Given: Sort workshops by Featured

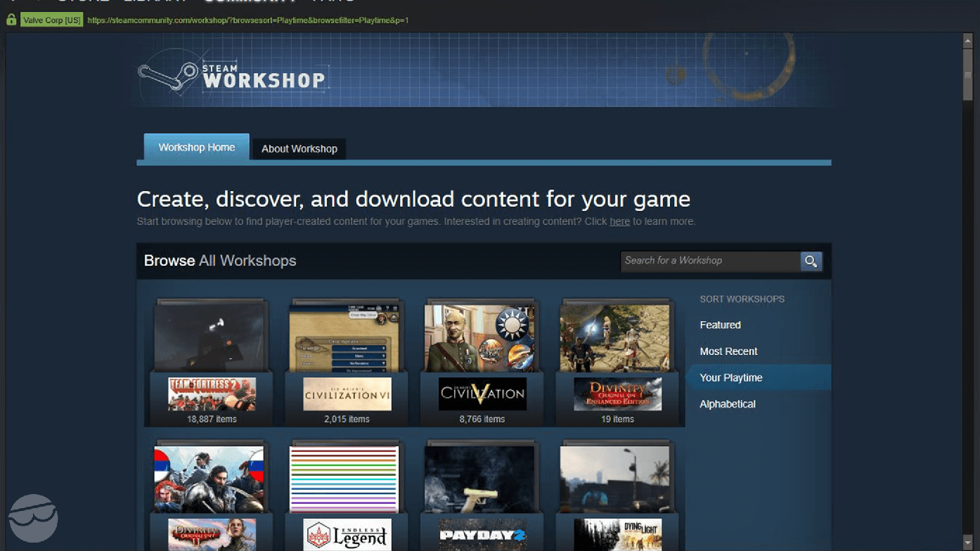Looking at the screenshot, I should tap(720, 325).
